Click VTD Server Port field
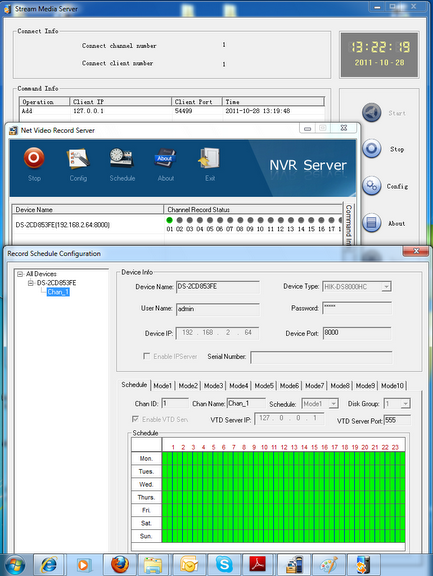Screen dimensions: 433x576 coord(397,420)
